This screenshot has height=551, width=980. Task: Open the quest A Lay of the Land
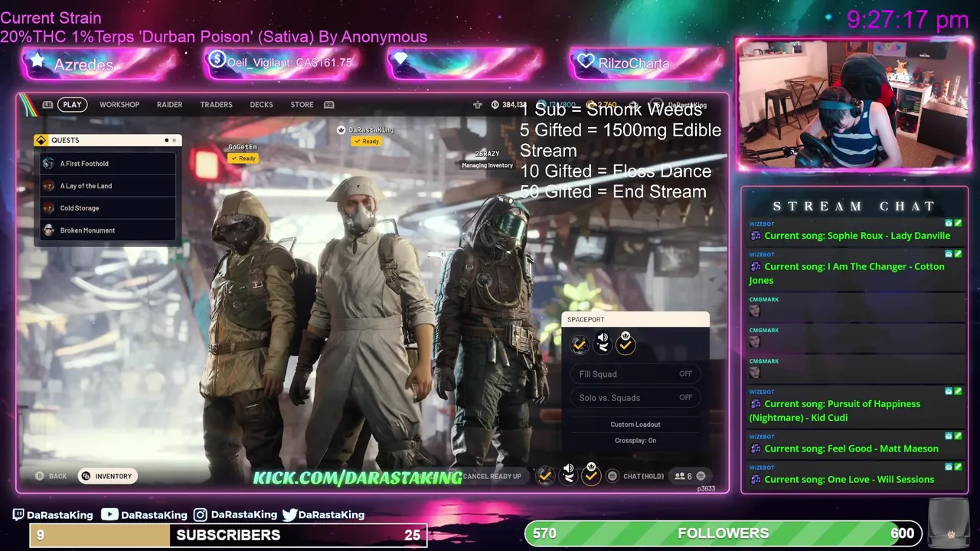(108, 186)
